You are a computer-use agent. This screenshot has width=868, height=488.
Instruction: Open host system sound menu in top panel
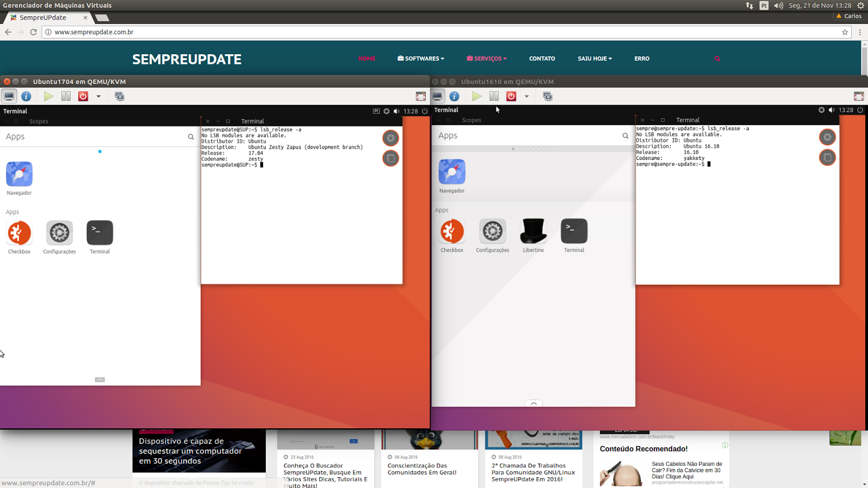778,5
